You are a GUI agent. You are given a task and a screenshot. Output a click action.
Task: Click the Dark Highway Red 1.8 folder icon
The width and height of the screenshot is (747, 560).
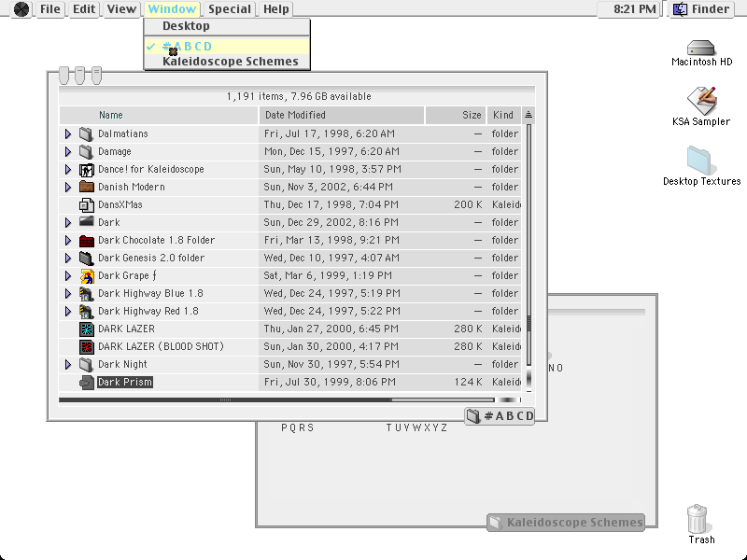86,312
